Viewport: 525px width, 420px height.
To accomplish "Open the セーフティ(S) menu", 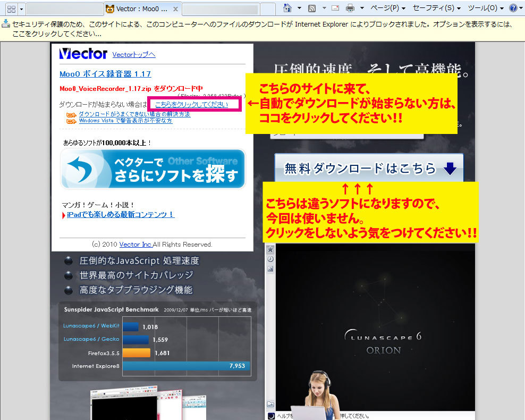I will pos(437,7).
